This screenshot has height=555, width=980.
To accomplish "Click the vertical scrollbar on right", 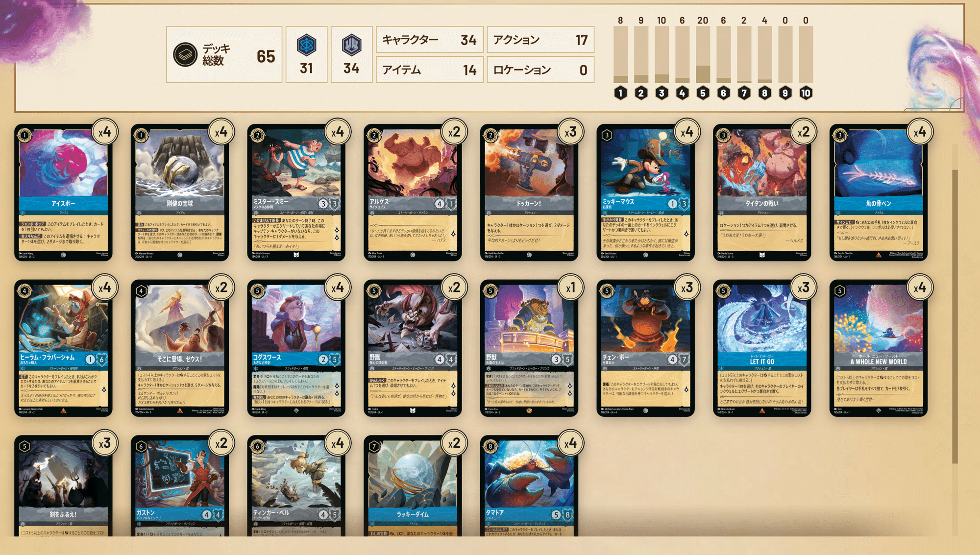I will click(x=955, y=316).
